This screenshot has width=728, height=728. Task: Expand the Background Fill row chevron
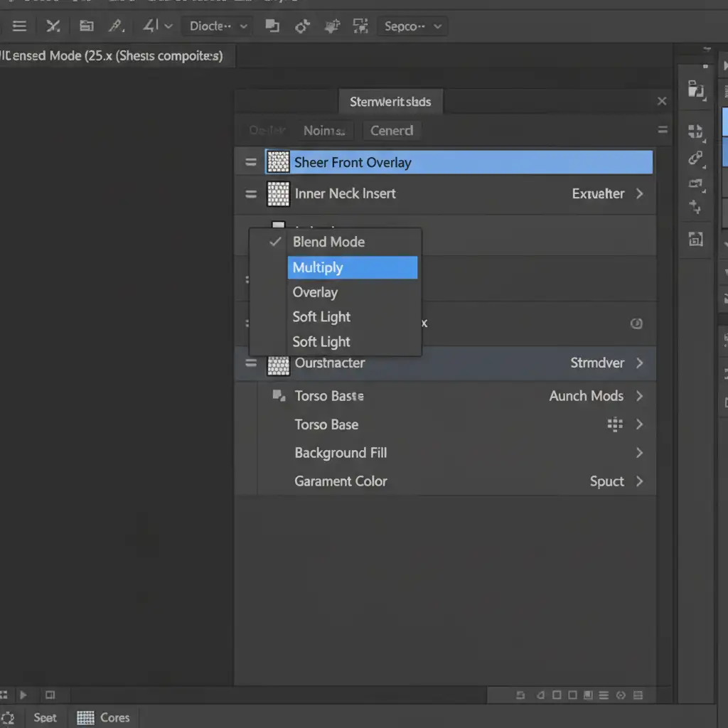click(x=639, y=453)
